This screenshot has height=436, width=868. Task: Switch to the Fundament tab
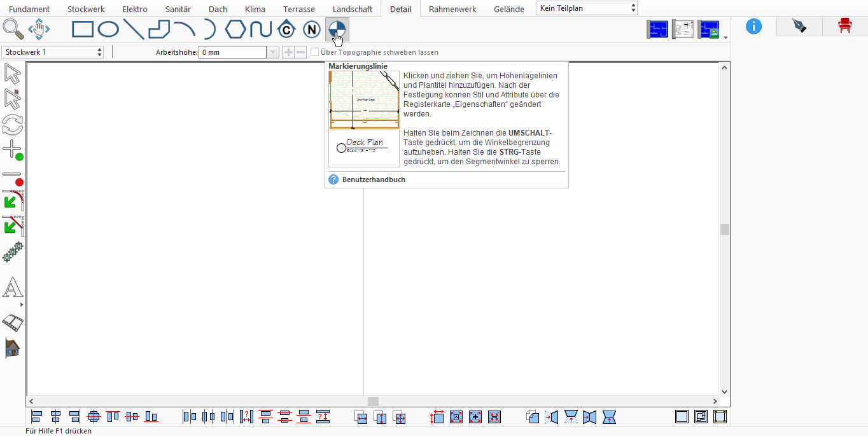(x=29, y=9)
